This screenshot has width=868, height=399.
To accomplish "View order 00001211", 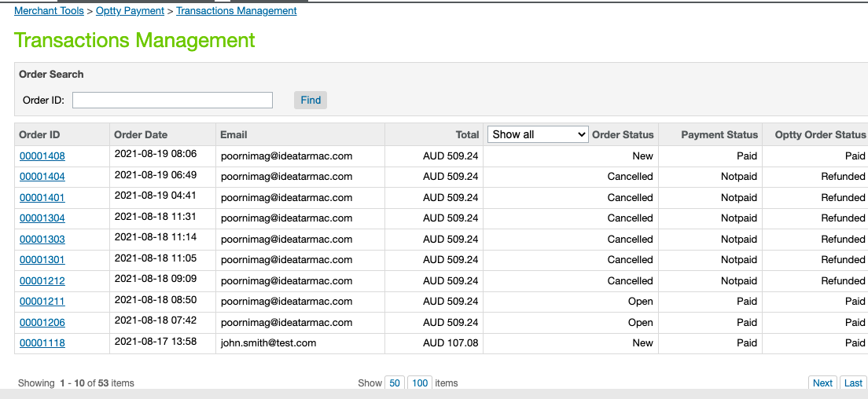I will [42, 302].
